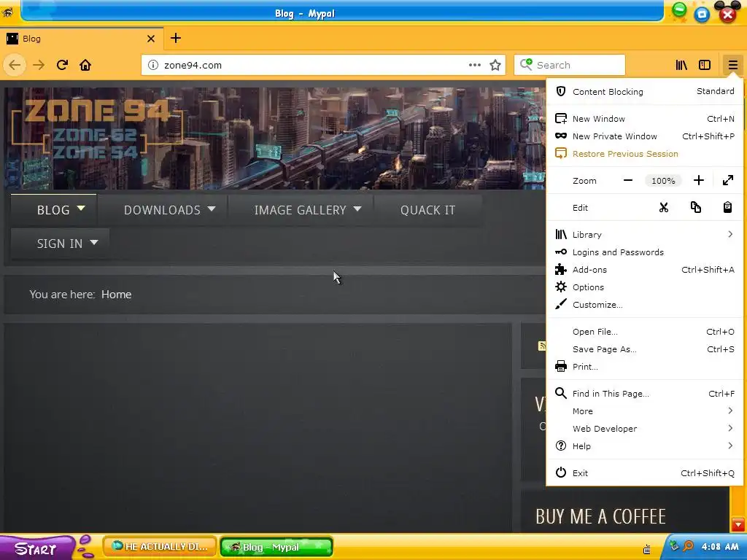This screenshot has height=560, width=747.
Task: Switch to HE ACTUALLY DI... taskbar window
Action: [160, 547]
